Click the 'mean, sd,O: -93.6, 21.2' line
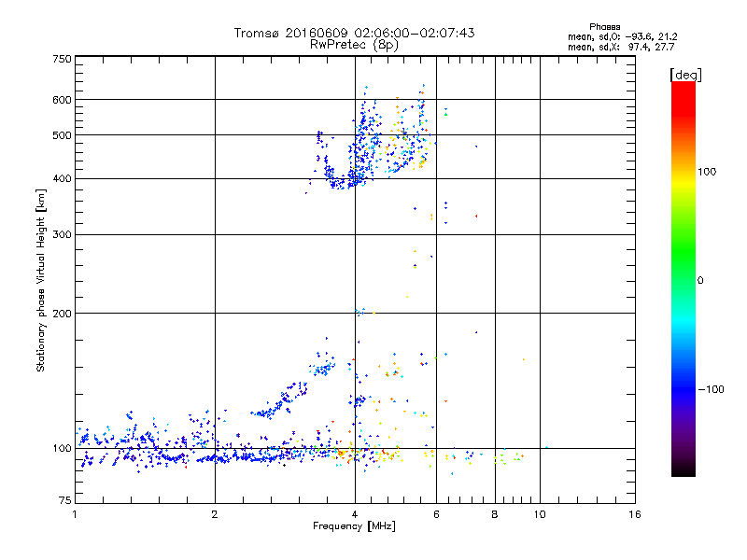 (622, 36)
